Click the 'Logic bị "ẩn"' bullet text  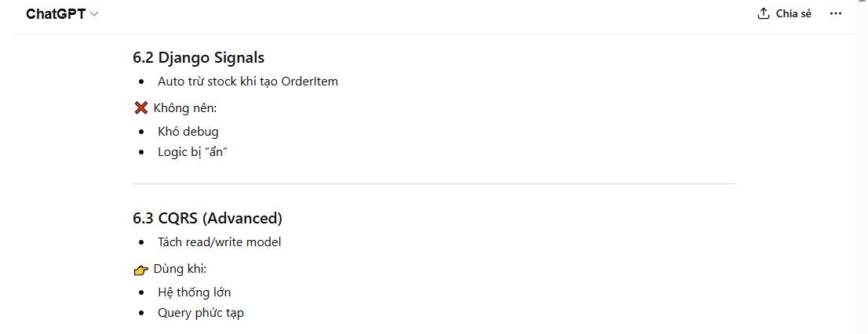[191, 151]
